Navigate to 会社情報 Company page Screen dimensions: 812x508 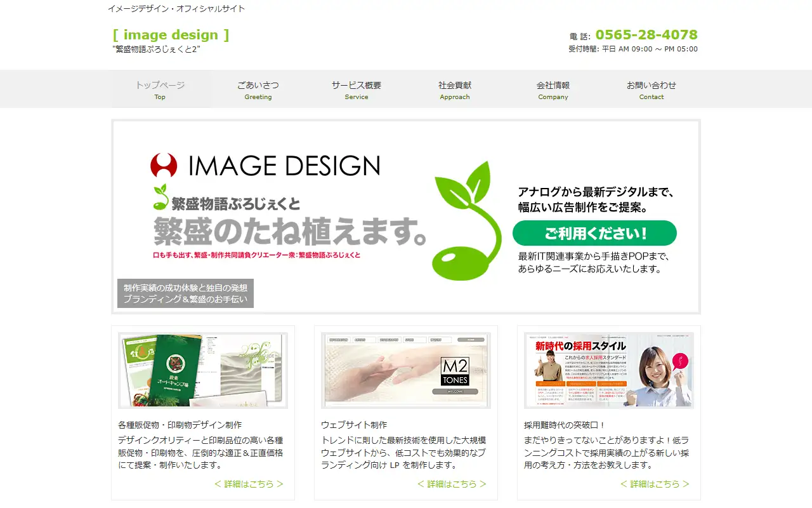[x=553, y=90]
